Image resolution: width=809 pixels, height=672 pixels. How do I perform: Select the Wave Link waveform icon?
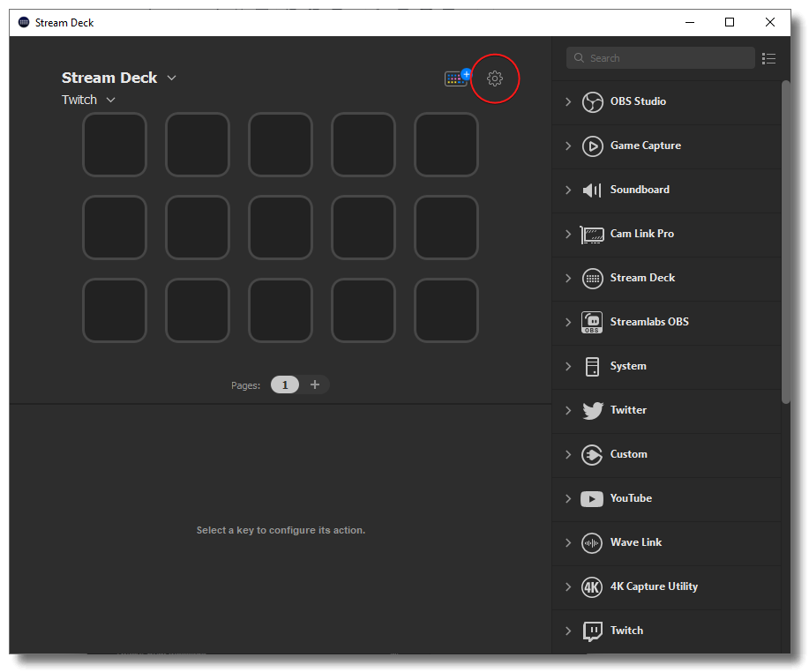coord(592,543)
